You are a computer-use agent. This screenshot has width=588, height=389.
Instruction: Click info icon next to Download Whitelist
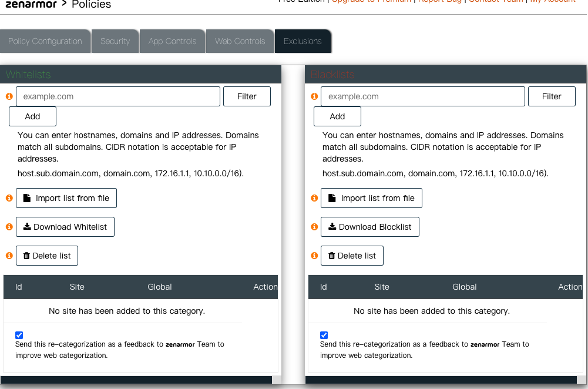9,227
